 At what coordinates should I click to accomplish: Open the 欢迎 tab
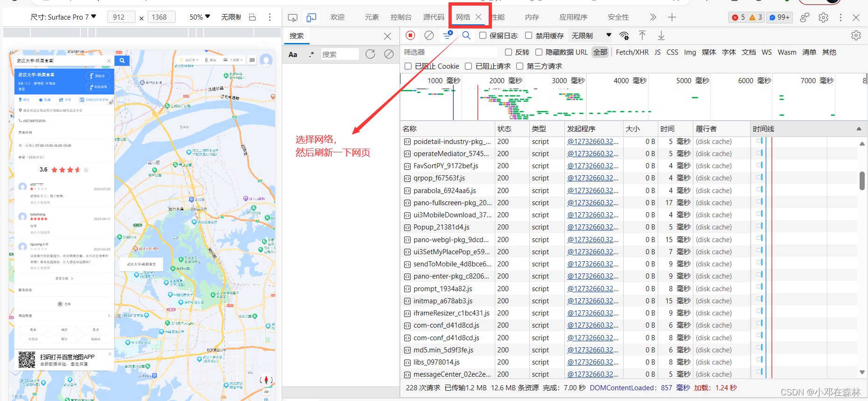click(337, 17)
